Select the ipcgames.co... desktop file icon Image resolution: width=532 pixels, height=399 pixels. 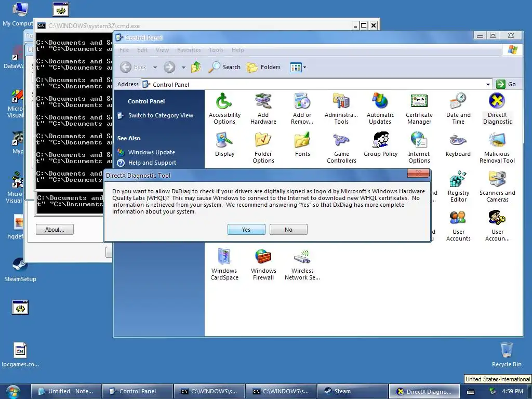pos(20,355)
